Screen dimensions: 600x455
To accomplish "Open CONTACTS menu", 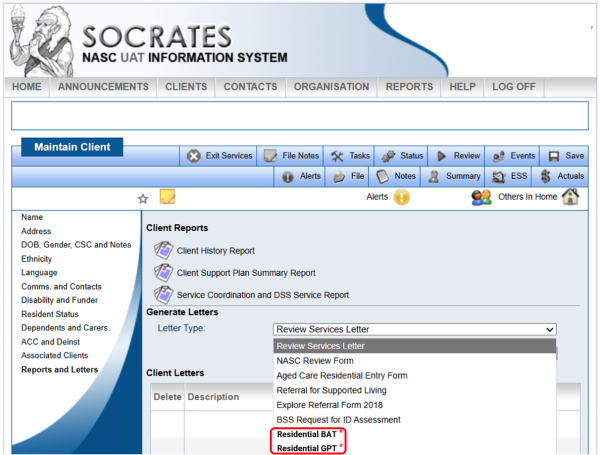I will coord(250,87).
